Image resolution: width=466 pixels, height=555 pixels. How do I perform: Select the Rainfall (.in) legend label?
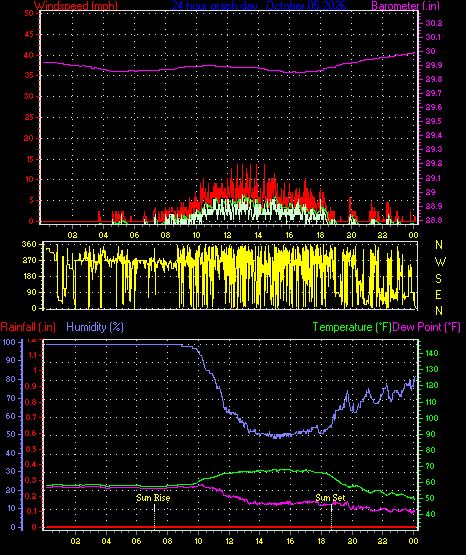[x=28, y=327]
